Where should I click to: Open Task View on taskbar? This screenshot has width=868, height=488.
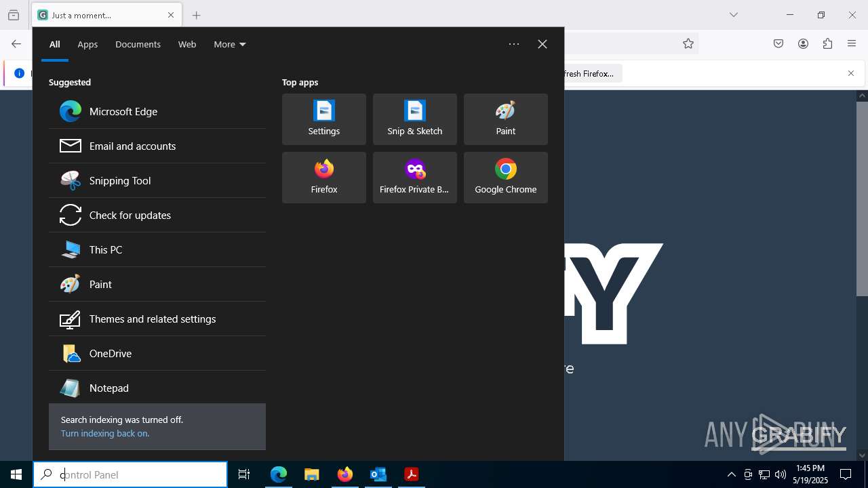[x=244, y=474]
